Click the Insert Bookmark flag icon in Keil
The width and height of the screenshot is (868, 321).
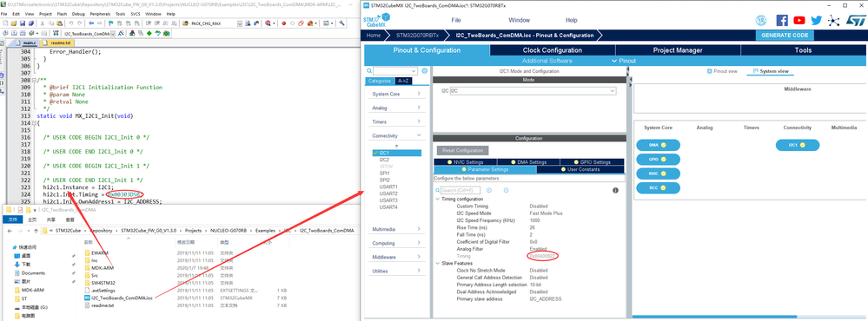110,23
